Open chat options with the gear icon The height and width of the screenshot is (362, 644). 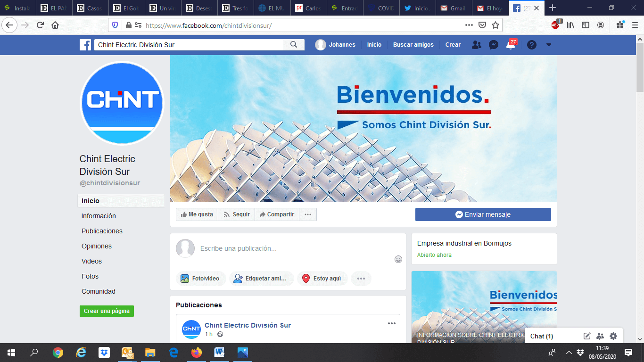coord(613,336)
